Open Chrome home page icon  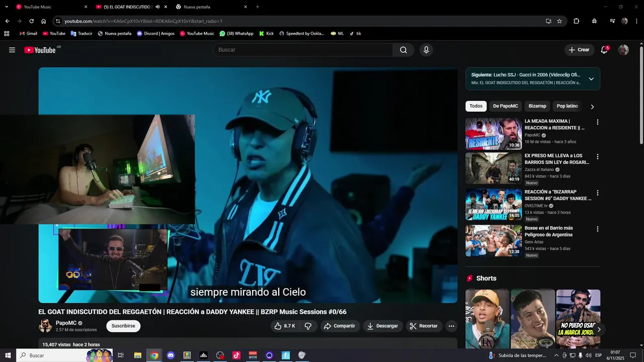(x=43, y=21)
